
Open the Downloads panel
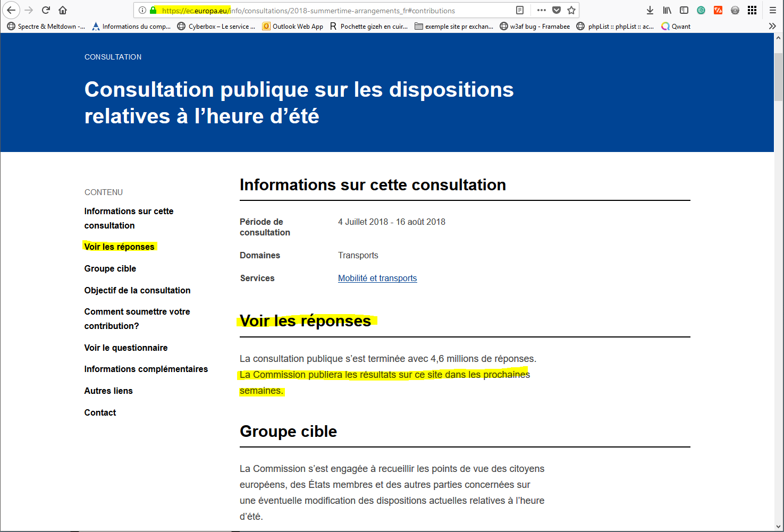(x=650, y=10)
